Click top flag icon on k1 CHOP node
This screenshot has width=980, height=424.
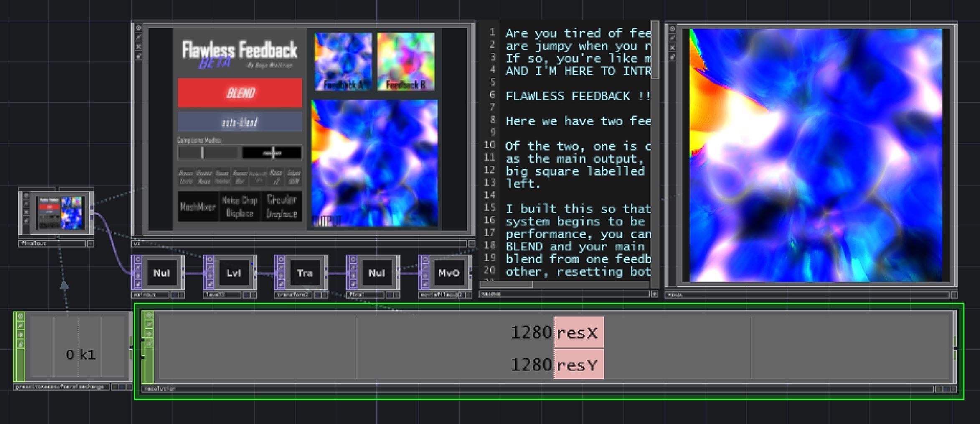tap(20, 317)
